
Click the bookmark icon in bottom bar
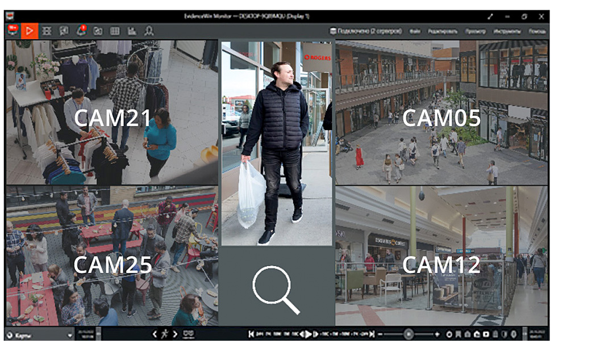tap(458, 334)
